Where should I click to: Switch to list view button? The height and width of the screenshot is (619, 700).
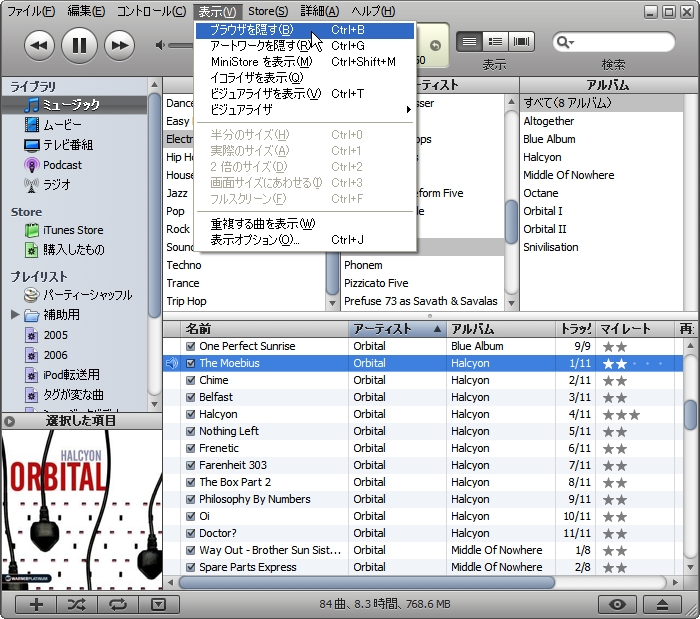coord(469,42)
